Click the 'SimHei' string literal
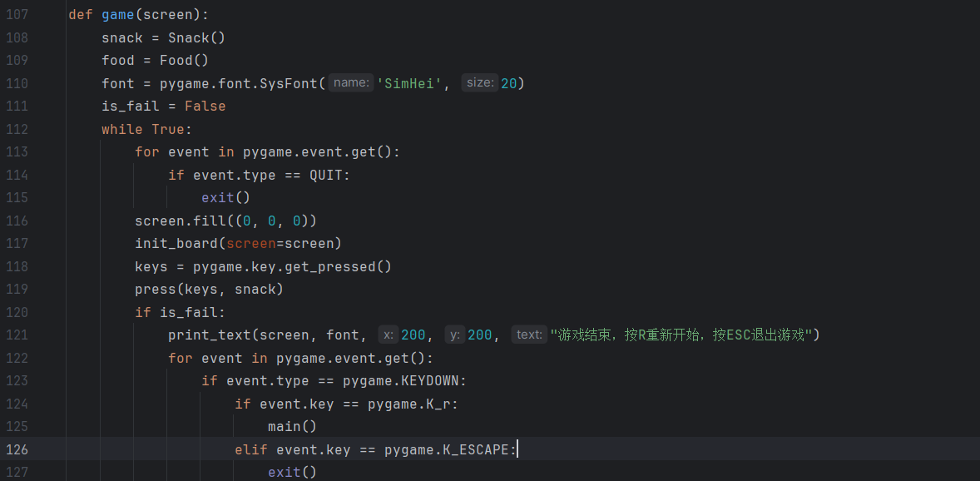Image resolution: width=980 pixels, height=481 pixels. [409, 83]
